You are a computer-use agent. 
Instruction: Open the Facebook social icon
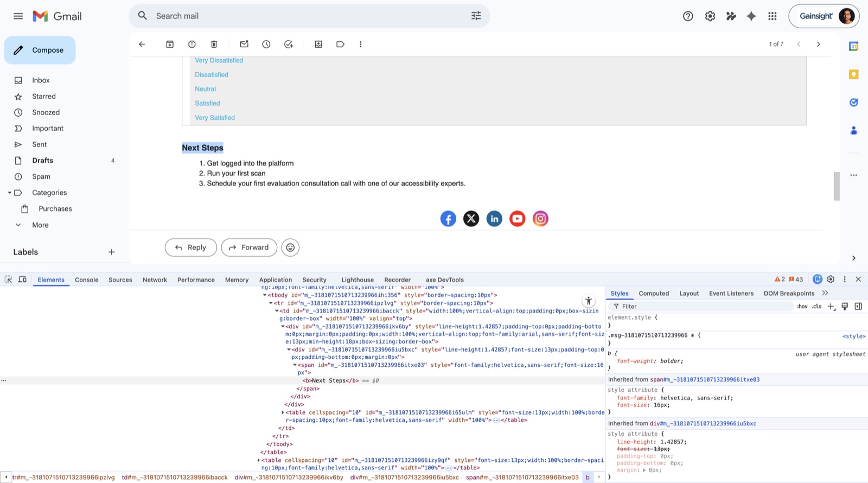point(448,219)
